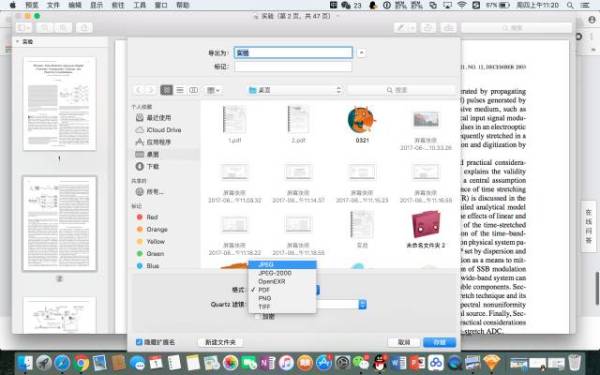Open the Desktop location popup menu
Screen dimensions: 600x375
pyautogui.click(x=294, y=90)
